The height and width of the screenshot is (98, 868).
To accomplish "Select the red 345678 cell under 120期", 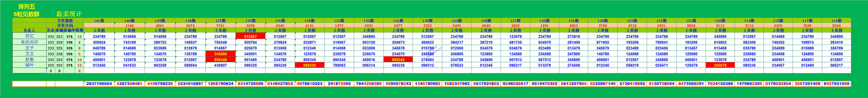I will [x=720, y=65].
